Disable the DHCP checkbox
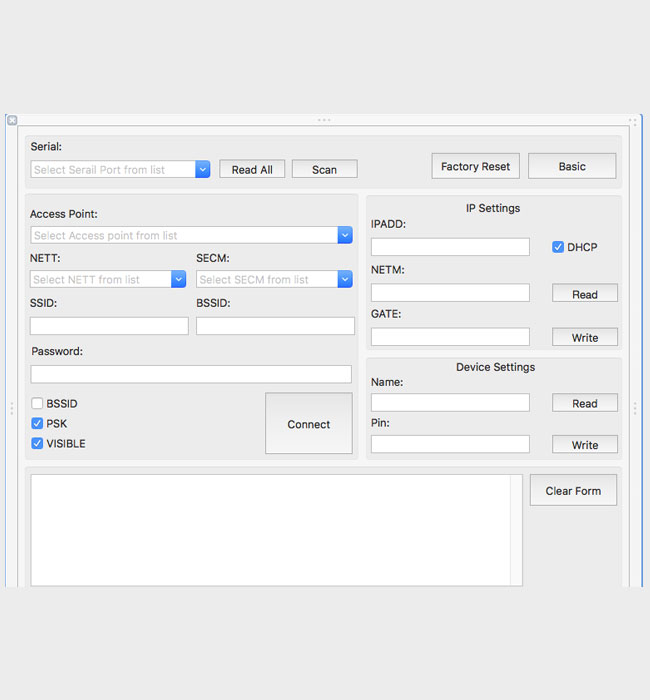This screenshot has width=650, height=700. [558, 247]
